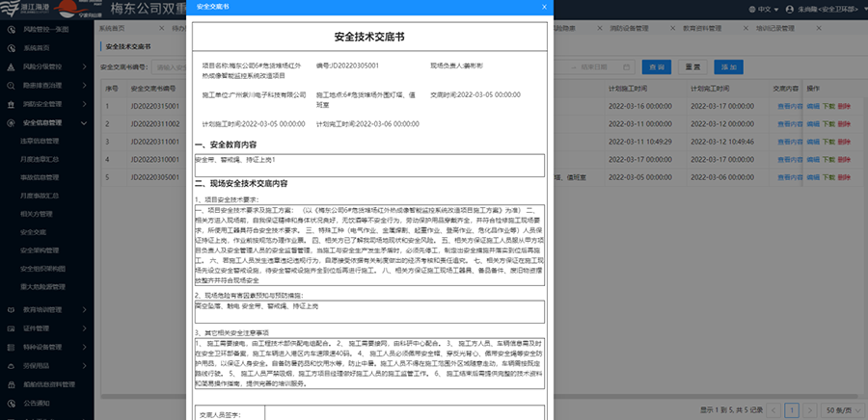The height and width of the screenshot is (420, 868).
Task: Click the 公告通知 sidebar icon
Action: 11,403
